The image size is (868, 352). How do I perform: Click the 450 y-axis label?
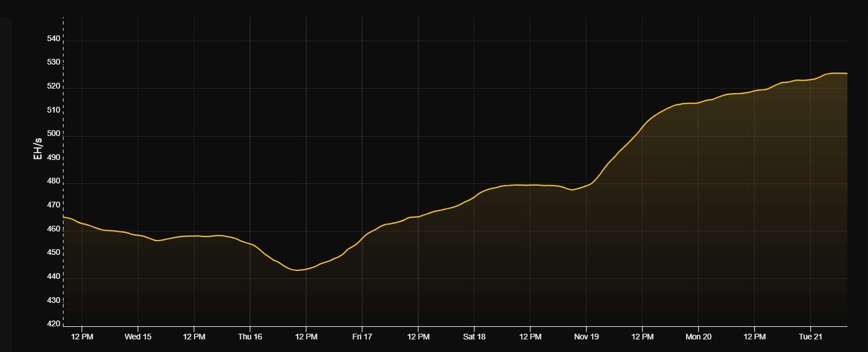pyautogui.click(x=53, y=253)
